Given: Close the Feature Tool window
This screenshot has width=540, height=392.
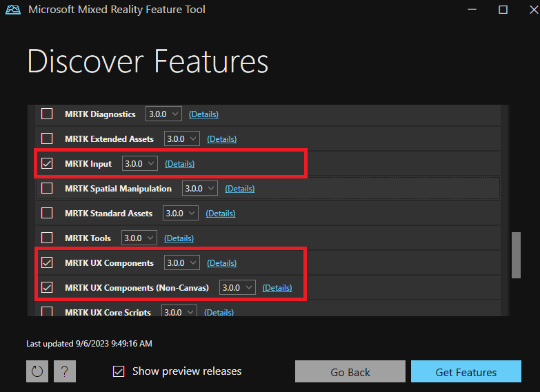Looking at the screenshot, I should coord(534,10).
